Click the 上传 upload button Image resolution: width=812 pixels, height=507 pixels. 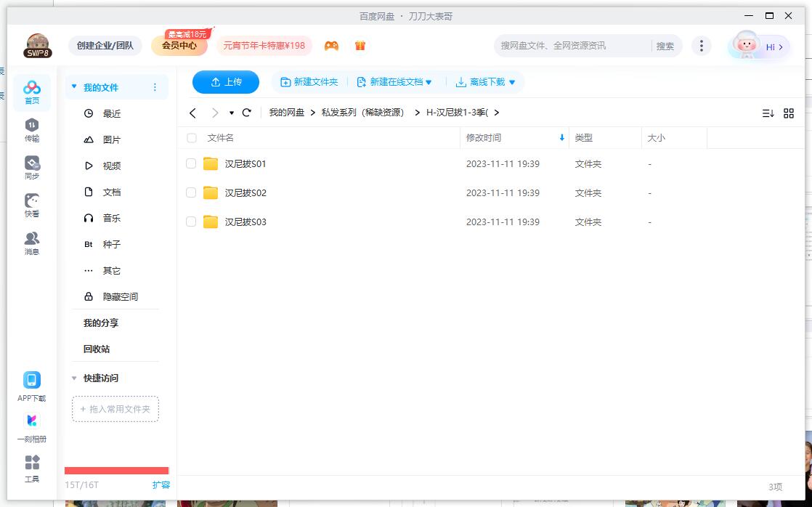[x=225, y=82]
